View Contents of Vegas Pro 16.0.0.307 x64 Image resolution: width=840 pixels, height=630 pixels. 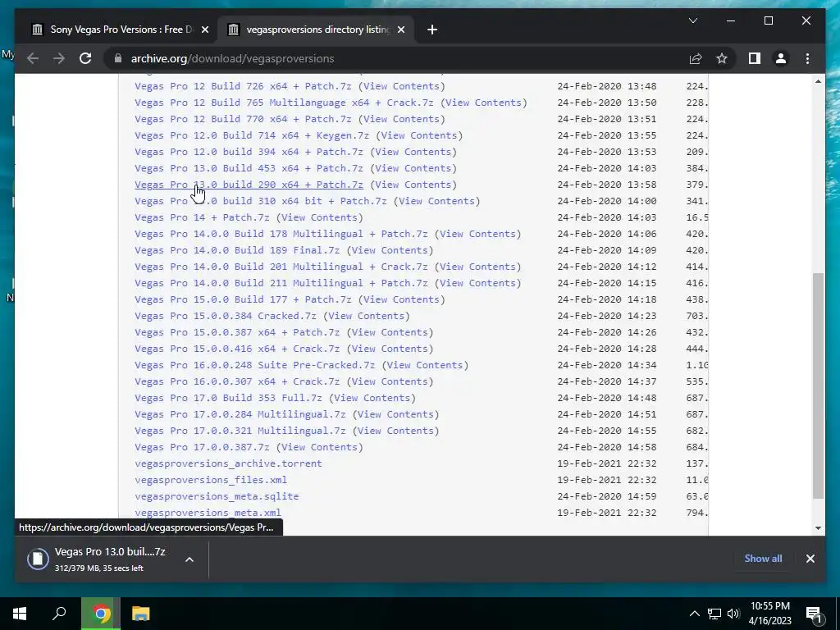(x=390, y=382)
